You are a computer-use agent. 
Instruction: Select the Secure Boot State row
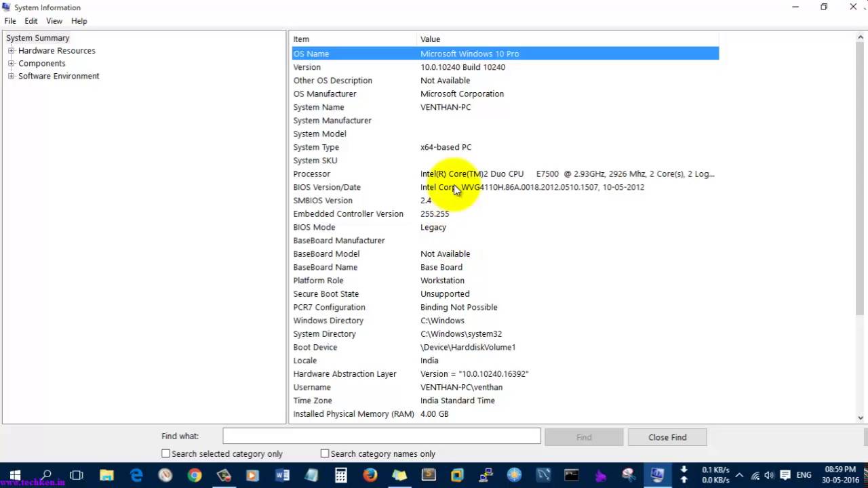pos(505,294)
